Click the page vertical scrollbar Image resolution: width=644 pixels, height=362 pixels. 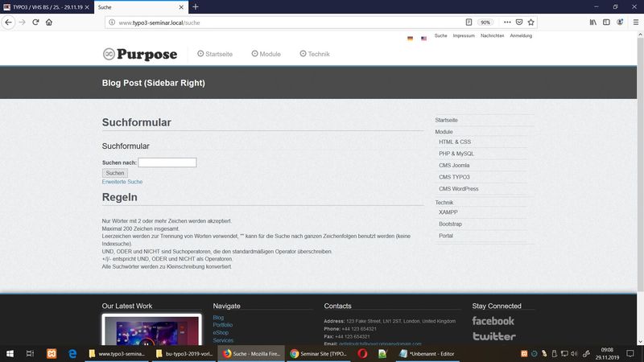640,164
